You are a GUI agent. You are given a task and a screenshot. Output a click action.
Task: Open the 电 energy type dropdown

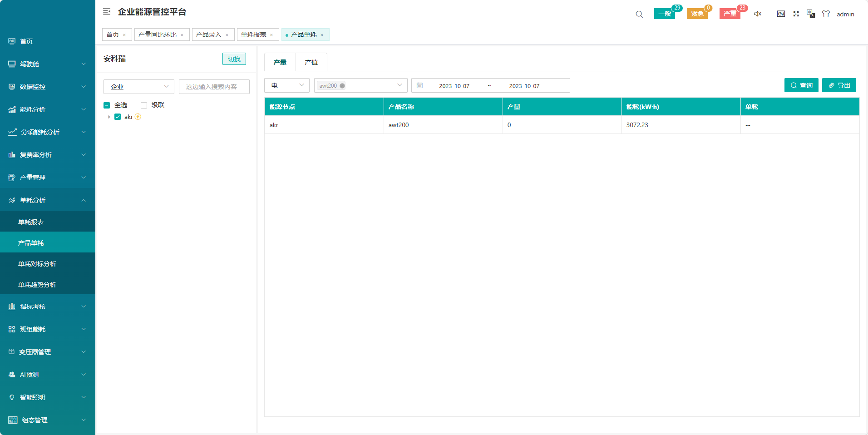[287, 86]
